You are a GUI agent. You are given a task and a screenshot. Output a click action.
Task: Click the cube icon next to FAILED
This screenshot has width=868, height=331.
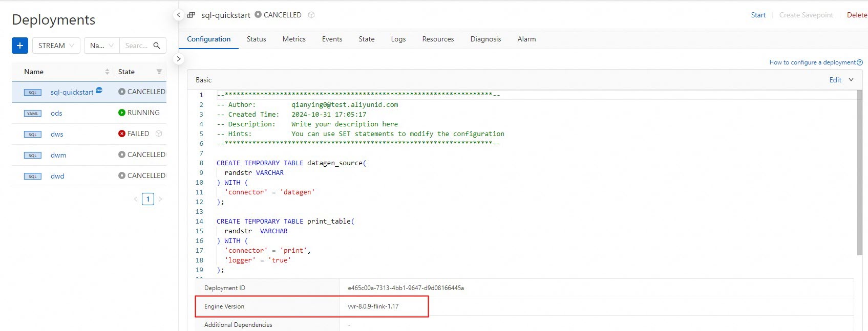click(x=159, y=134)
